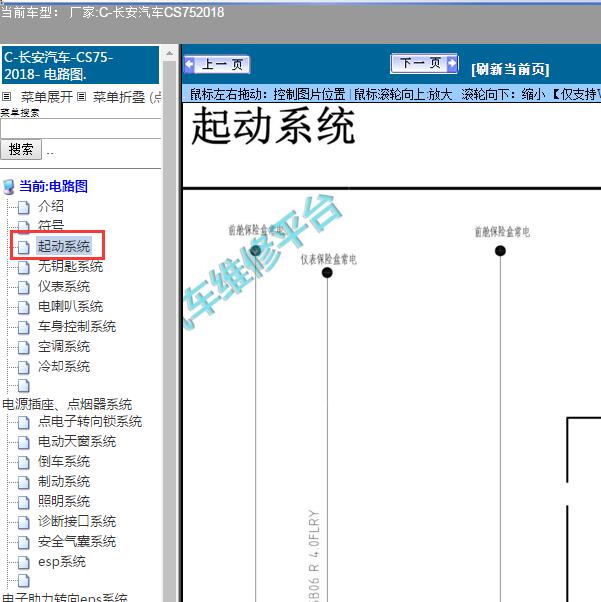Select 电喇叭系统 in the tree

pyautogui.click(x=70, y=306)
